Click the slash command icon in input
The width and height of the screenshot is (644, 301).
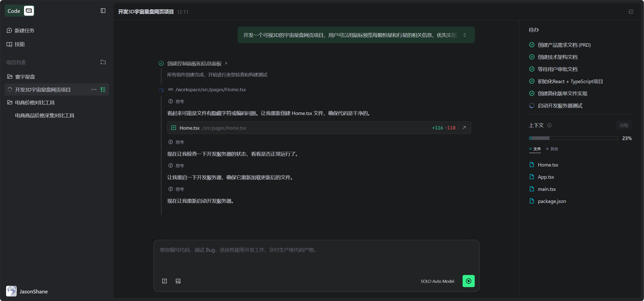point(164,281)
